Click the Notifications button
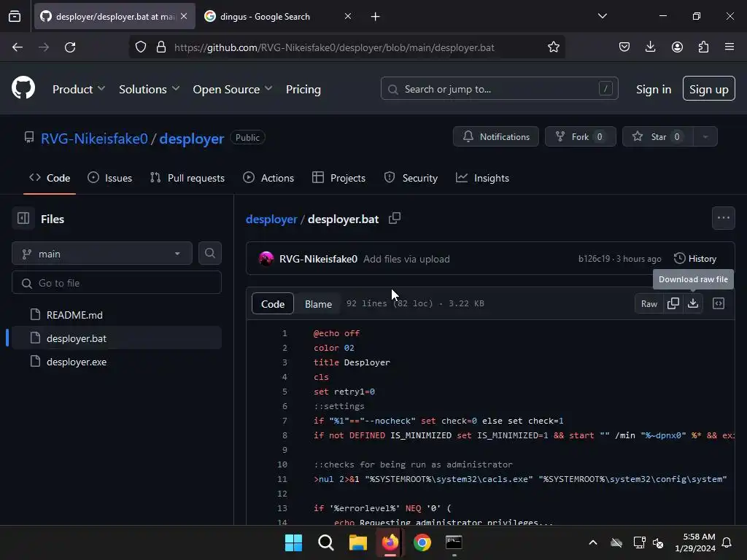747x560 pixels. click(x=496, y=136)
